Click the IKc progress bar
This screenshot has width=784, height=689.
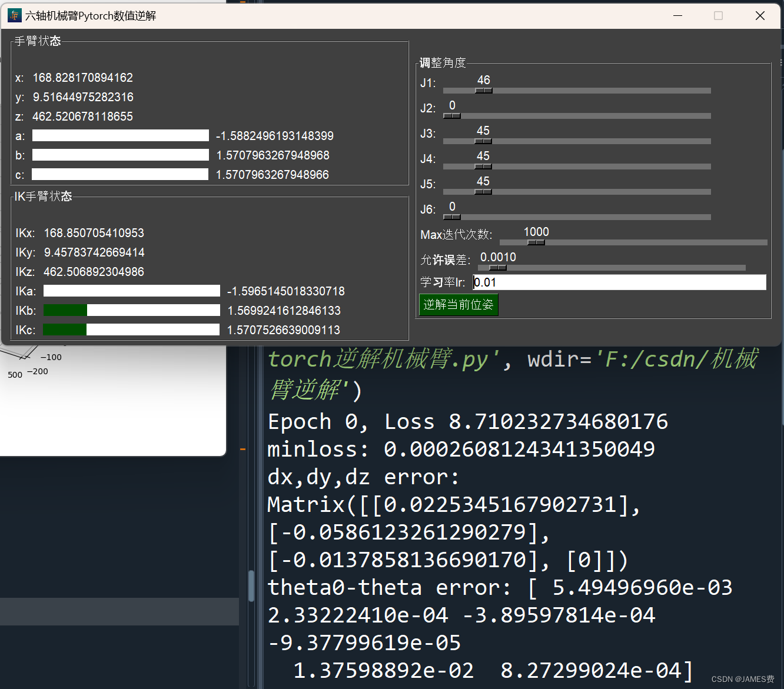[x=131, y=330]
